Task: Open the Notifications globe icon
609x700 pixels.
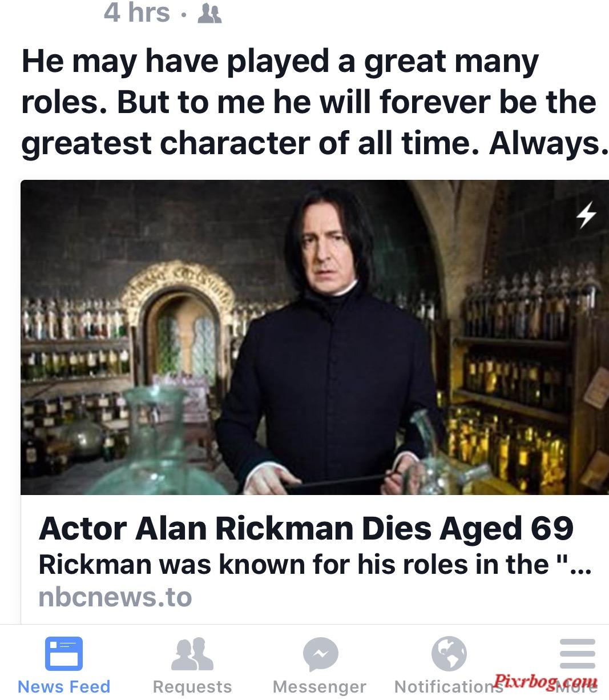Action: click(449, 653)
